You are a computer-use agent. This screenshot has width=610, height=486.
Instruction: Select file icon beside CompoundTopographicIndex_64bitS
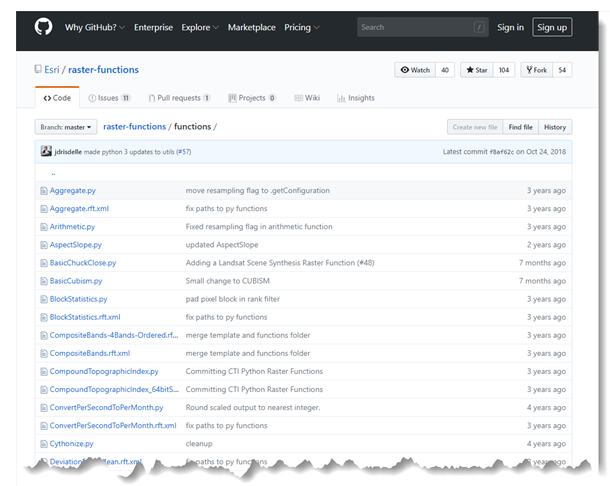(44, 390)
